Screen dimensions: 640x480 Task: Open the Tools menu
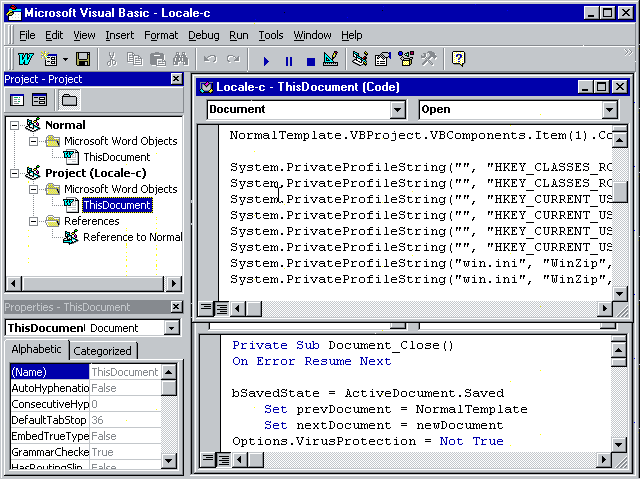(271, 36)
